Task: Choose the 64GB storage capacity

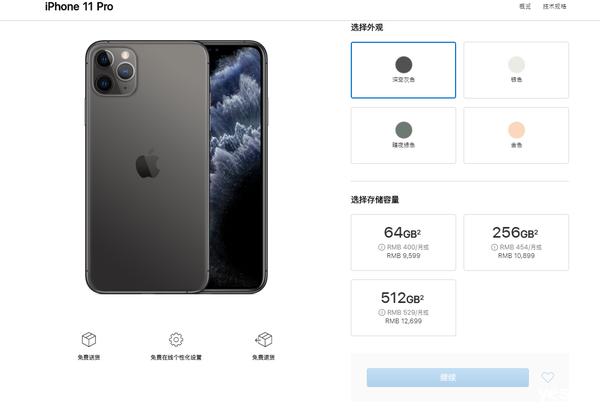Action: [x=403, y=243]
